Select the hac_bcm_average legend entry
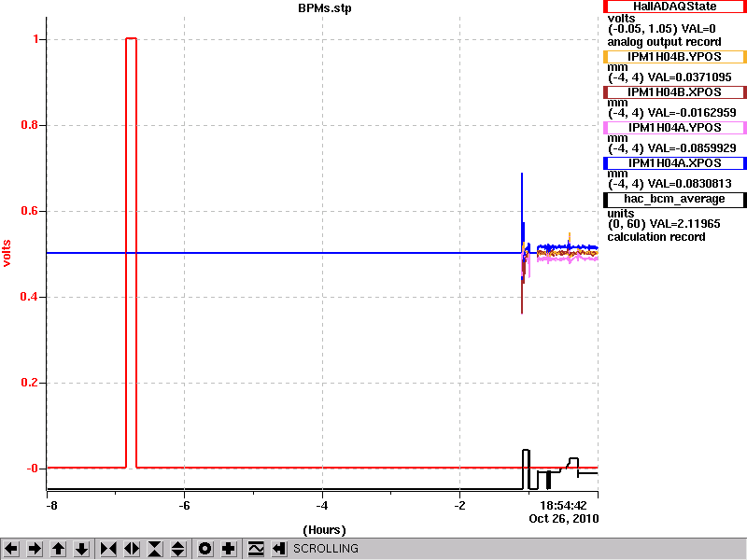 point(674,199)
